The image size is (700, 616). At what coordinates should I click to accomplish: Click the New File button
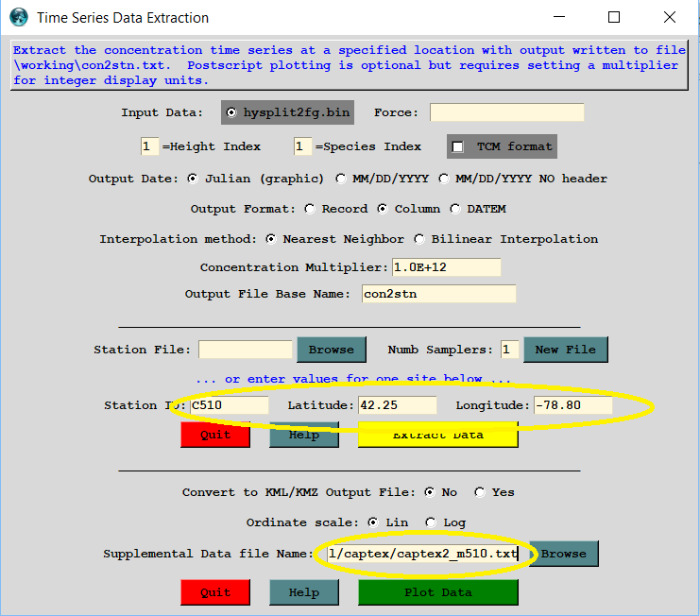tap(565, 350)
